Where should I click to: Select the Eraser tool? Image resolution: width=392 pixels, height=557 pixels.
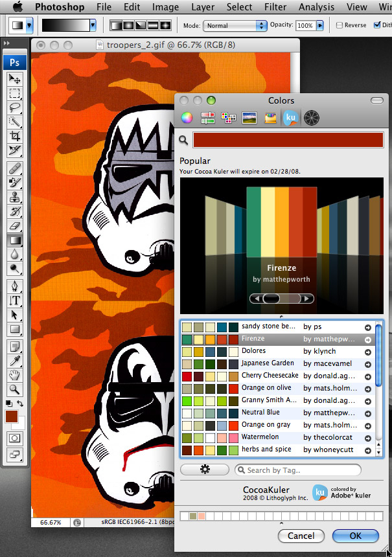pyautogui.click(x=14, y=225)
